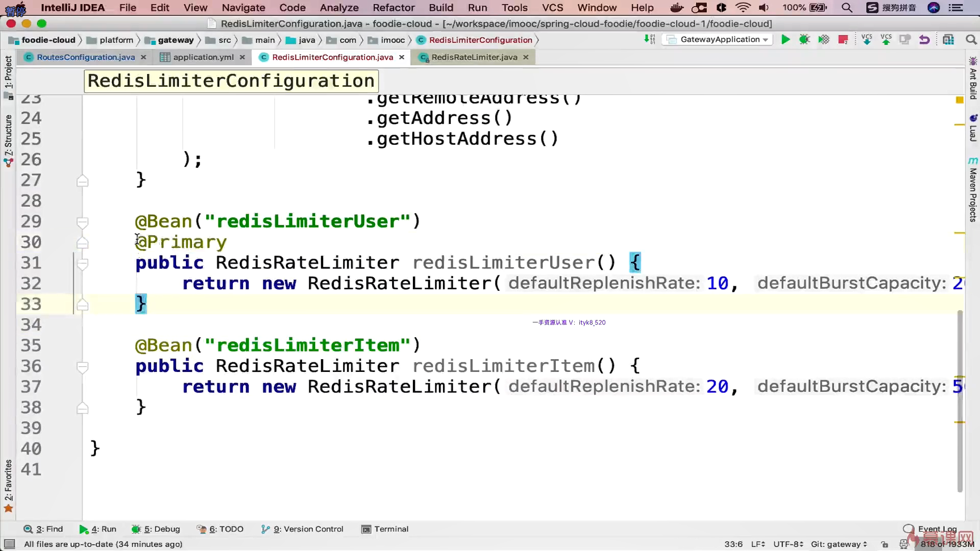980x551 pixels.
Task: Run with coverage icon
Action: click(824, 40)
